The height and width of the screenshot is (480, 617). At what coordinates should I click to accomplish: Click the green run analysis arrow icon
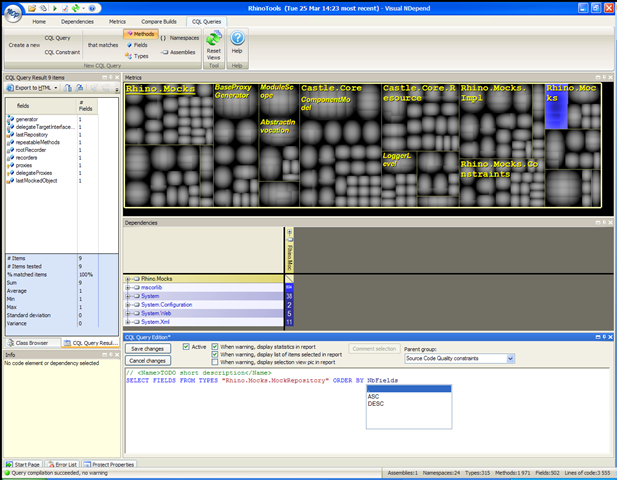54,8
